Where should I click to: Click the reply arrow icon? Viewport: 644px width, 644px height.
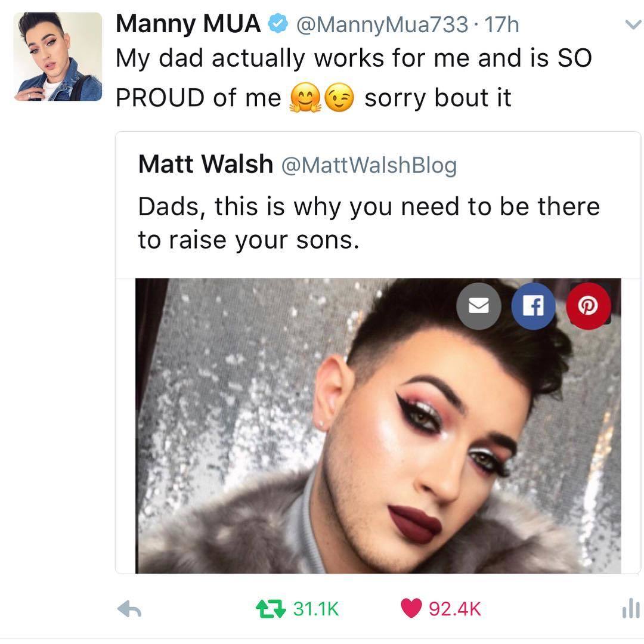coord(129,609)
